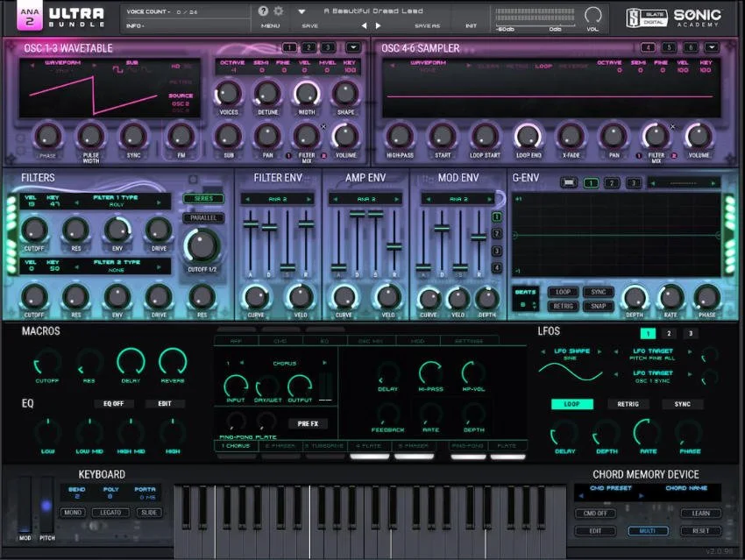Expand OSC 4-6 Sampler dropdown arrow
The height and width of the screenshot is (560, 745).
point(712,47)
